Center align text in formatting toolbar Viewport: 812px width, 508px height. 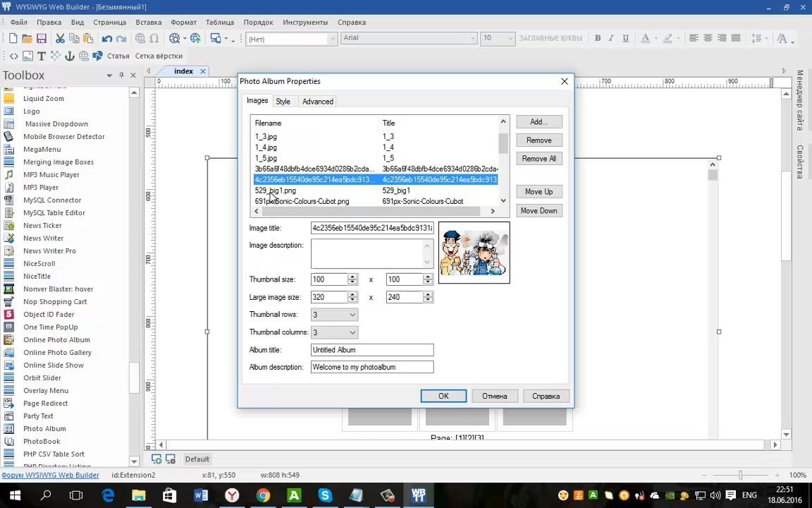(708, 38)
